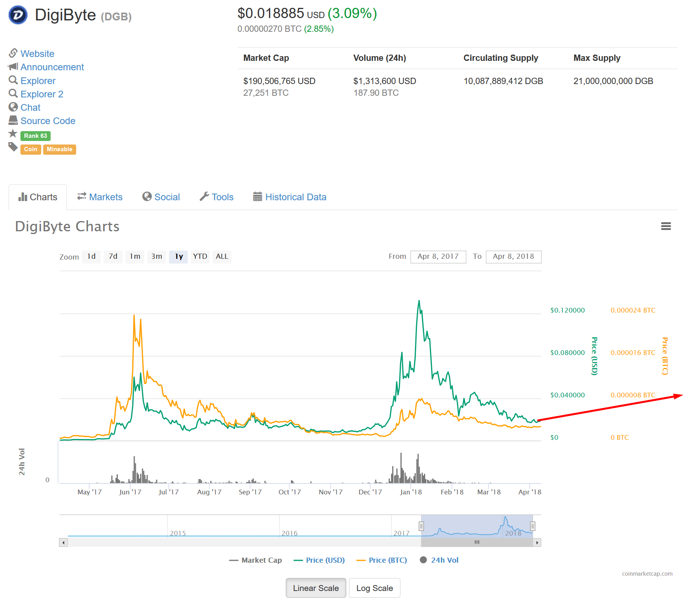This screenshot has width=700, height=611.
Task: Click the laptop icon beside Source Code
Action: point(13,120)
